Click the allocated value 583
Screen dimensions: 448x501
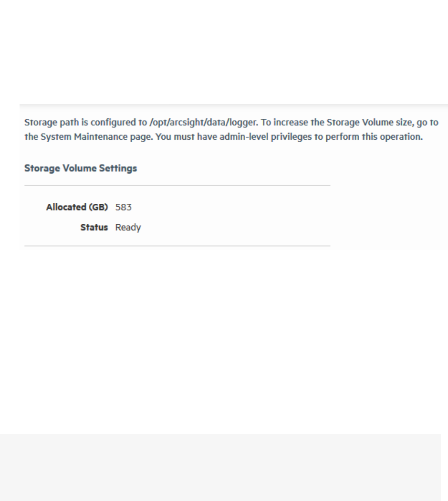pyautogui.click(x=124, y=207)
